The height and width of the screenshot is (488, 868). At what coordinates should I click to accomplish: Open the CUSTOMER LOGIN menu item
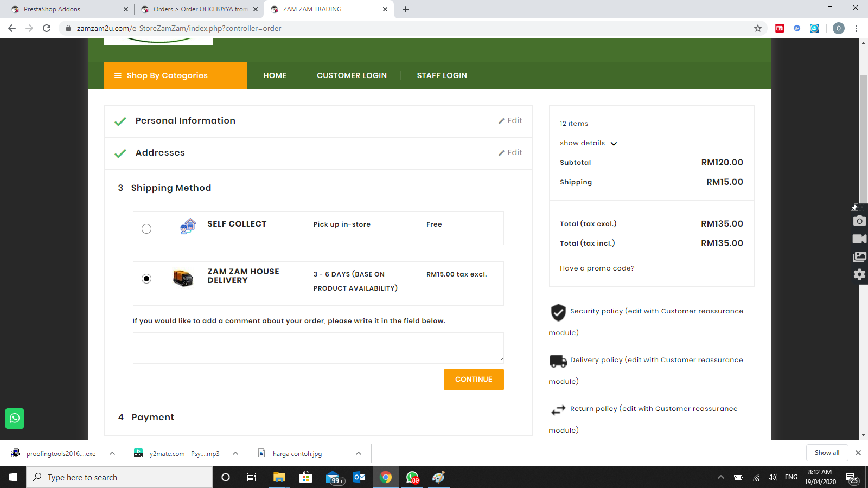(x=352, y=75)
